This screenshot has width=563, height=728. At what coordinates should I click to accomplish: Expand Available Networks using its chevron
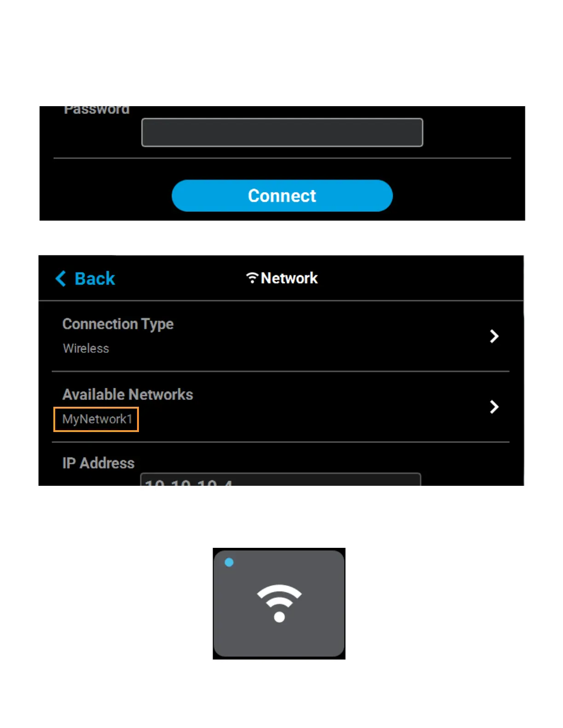pos(494,407)
